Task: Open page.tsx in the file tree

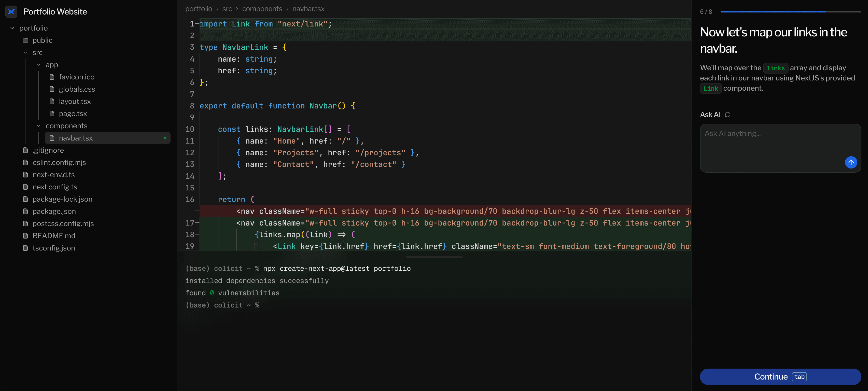Action: pos(73,114)
